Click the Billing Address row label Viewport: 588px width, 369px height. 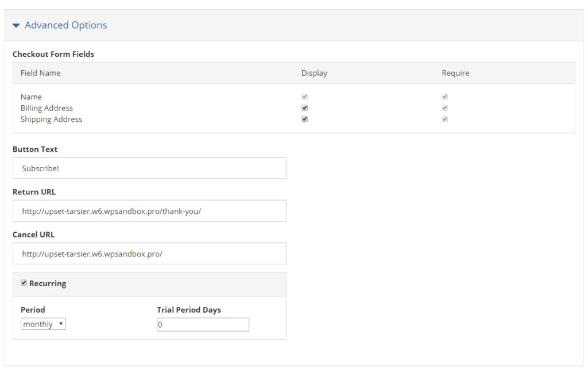47,108
